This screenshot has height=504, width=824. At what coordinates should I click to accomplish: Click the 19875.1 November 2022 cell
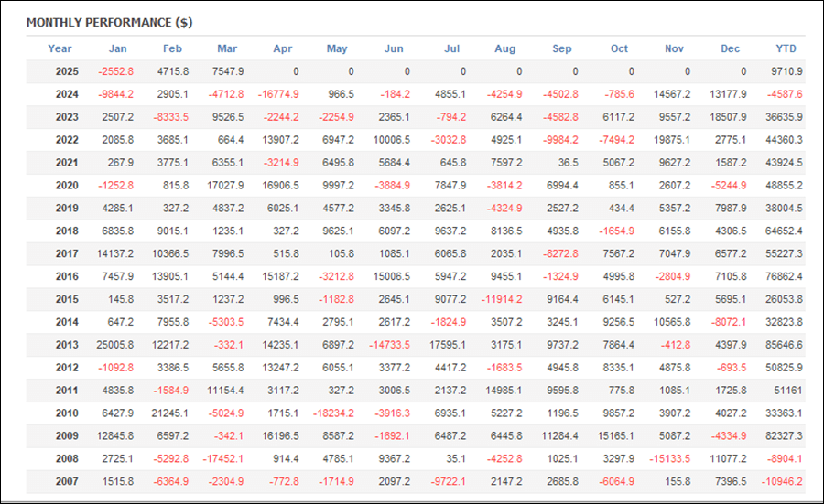point(673,140)
